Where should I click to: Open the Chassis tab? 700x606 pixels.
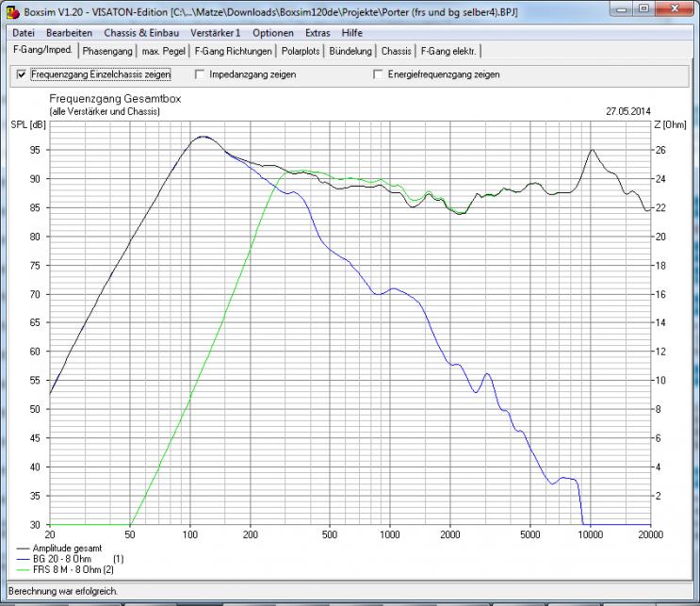tap(397, 51)
